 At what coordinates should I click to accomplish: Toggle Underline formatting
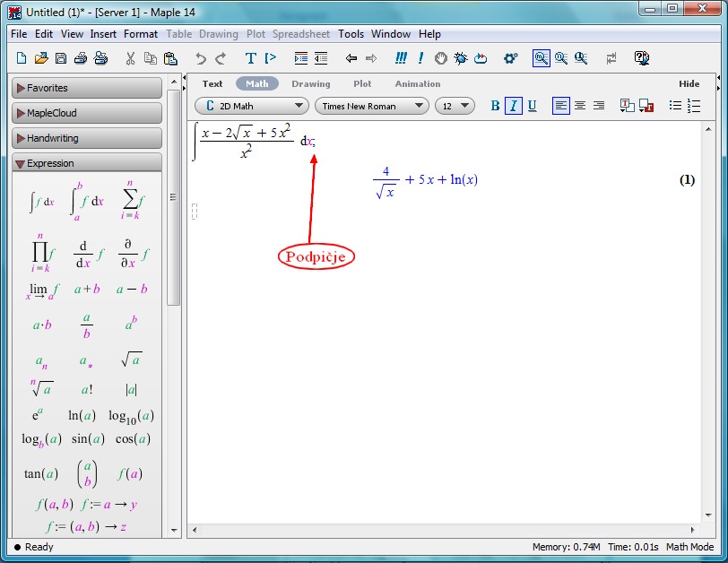pyautogui.click(x=533, y=106)
